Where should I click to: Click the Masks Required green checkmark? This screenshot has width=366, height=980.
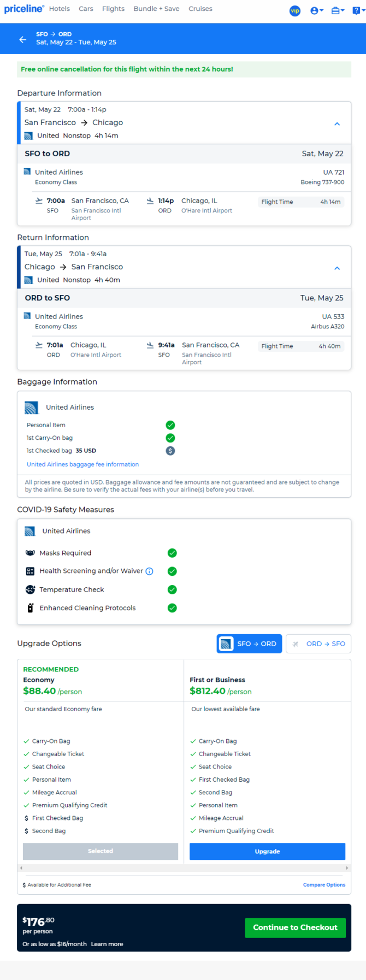tap(172, 553)
